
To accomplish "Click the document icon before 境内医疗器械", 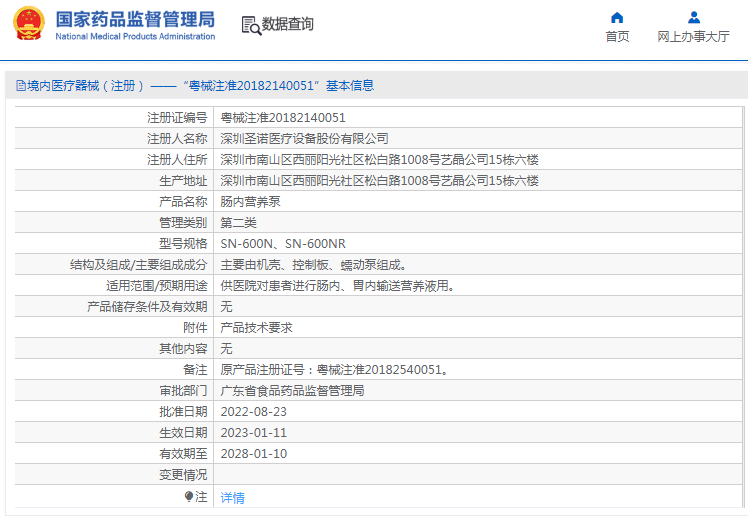I will click(19, 86).
